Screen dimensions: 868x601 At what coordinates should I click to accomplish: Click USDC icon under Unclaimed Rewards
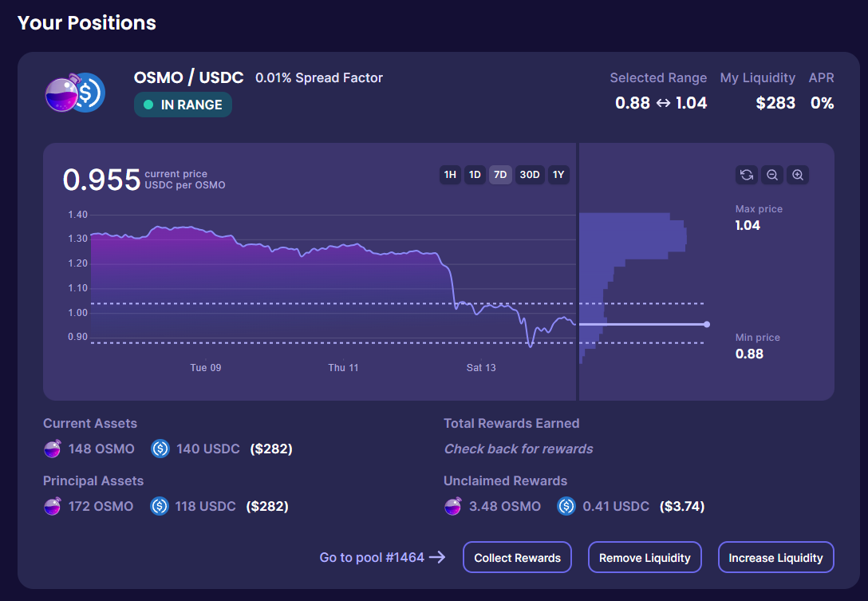point(566,506)
